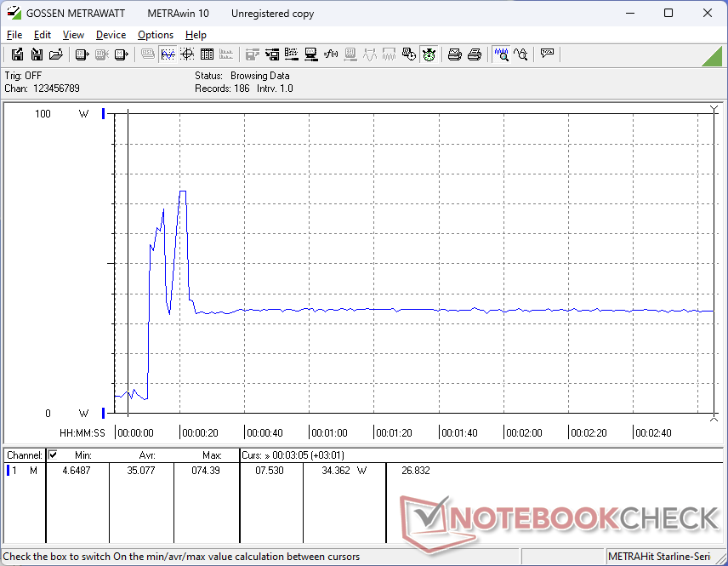Click the print graph icon
Screen dimensions: 728x566
(454, 54)
